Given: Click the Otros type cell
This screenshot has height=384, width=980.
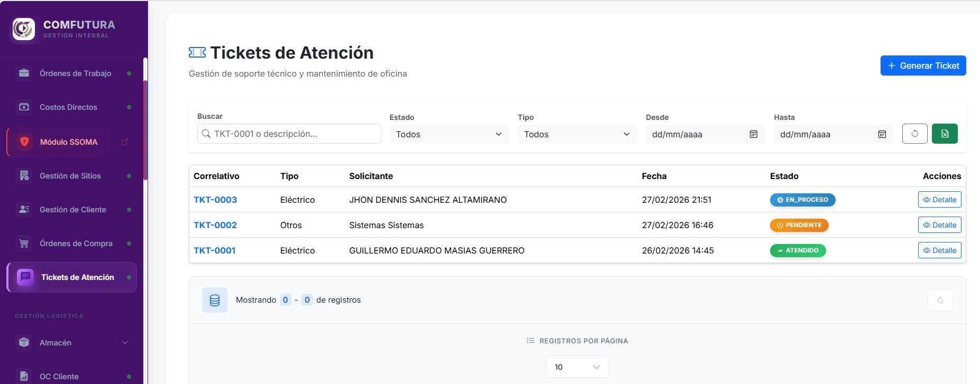Looking at the screenshot, I should click(291, 225).
